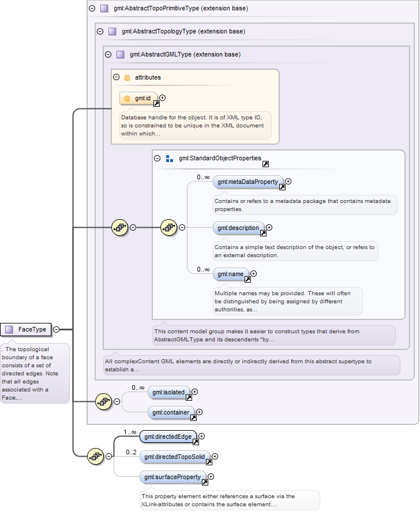The height and width of the screenshot is (512, 420).
Task: Click the 'All complexContent GML elements' annotation
Action: tap(252, 366)
